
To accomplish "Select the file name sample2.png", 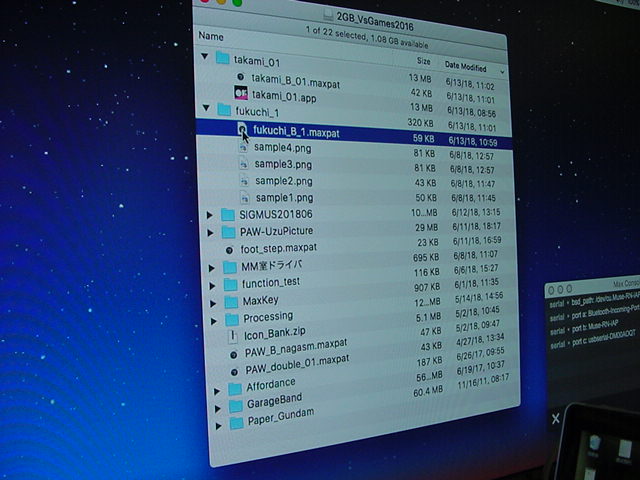I will 284,181.
